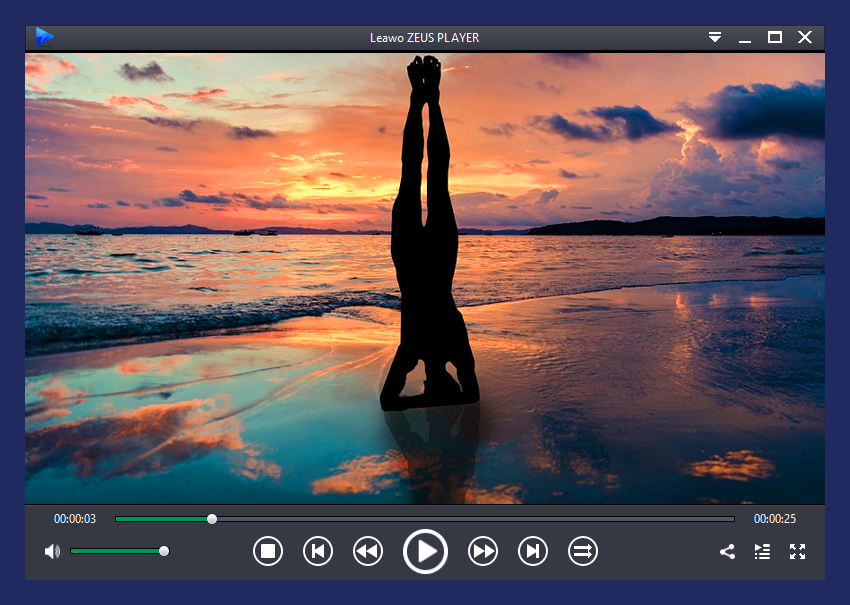Screen dimensions: 850x605
Task: Maximize the player window
Action: (x=774, y=37)
